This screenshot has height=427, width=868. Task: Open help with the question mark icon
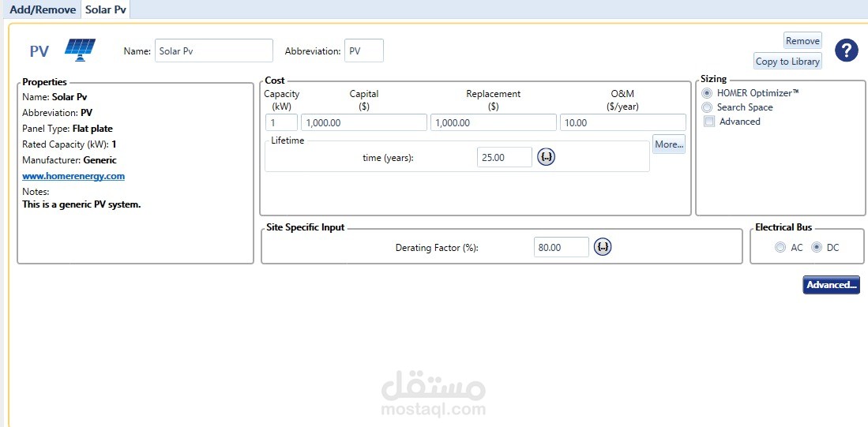pyautogui.click(x=846, y=51)
